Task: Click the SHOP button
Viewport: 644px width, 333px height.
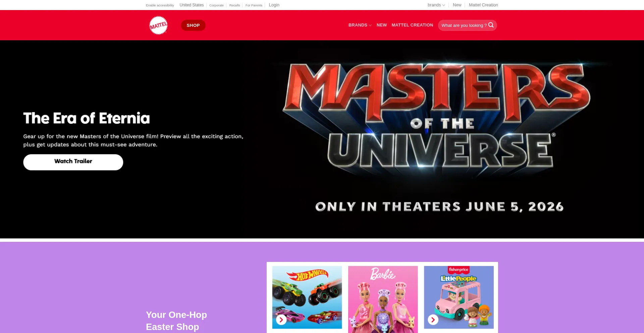Action: coord(193,25)
